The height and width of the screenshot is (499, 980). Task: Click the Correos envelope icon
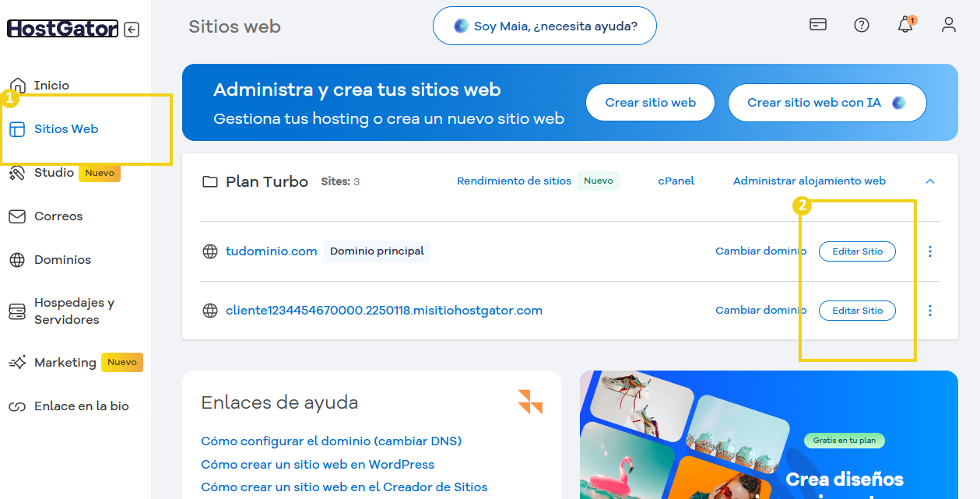(17, 216)
